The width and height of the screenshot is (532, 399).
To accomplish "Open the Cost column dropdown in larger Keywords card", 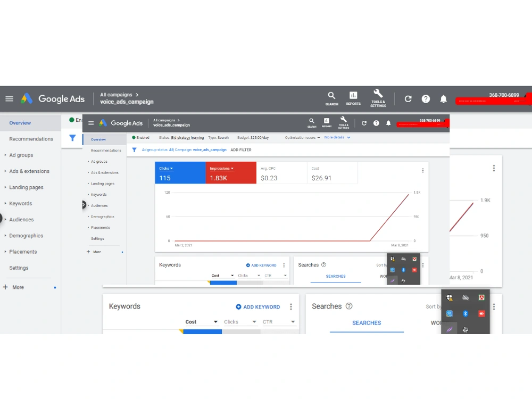I will point(202,322).
